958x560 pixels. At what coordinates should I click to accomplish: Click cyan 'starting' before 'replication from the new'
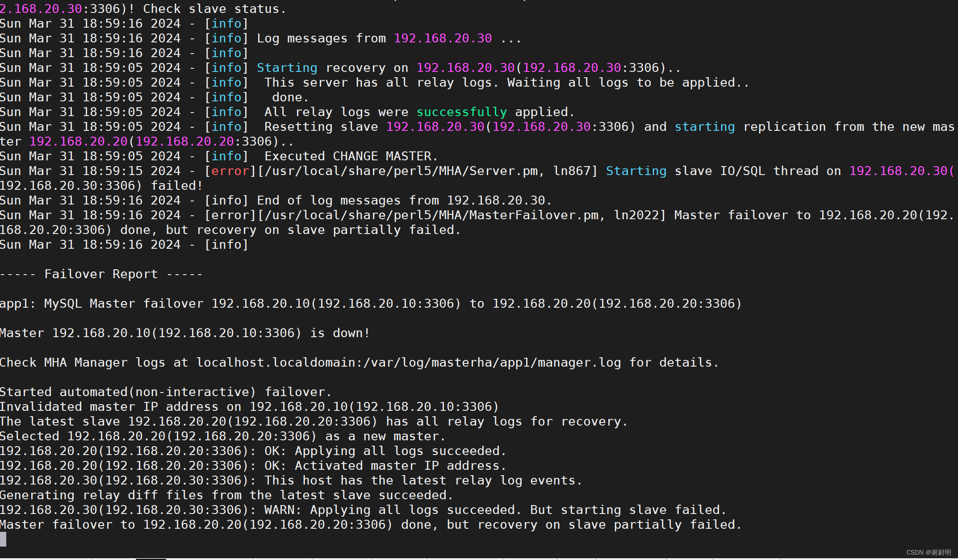pos(704,127)
